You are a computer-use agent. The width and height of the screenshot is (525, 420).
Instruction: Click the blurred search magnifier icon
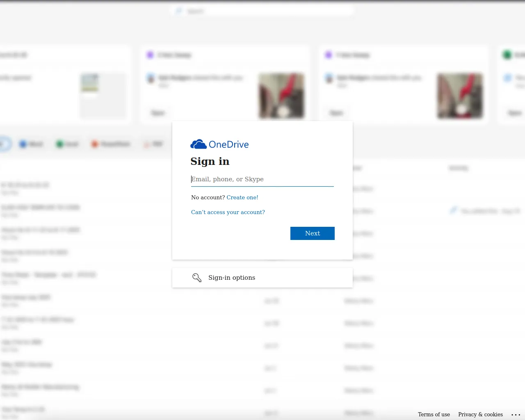tap(179, 11)
